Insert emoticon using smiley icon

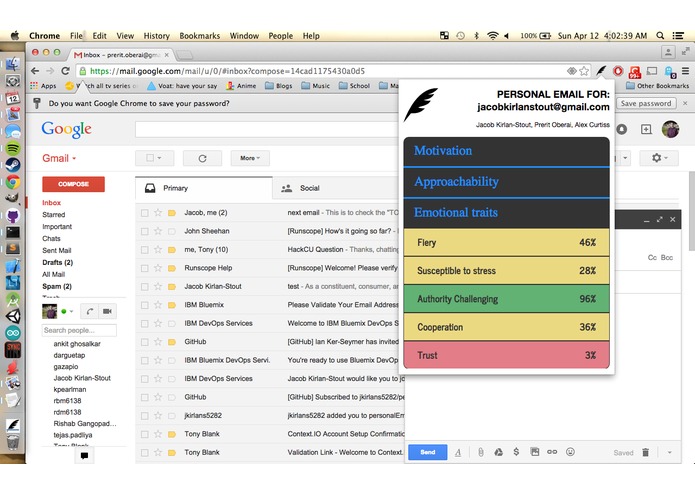(570, 452)
